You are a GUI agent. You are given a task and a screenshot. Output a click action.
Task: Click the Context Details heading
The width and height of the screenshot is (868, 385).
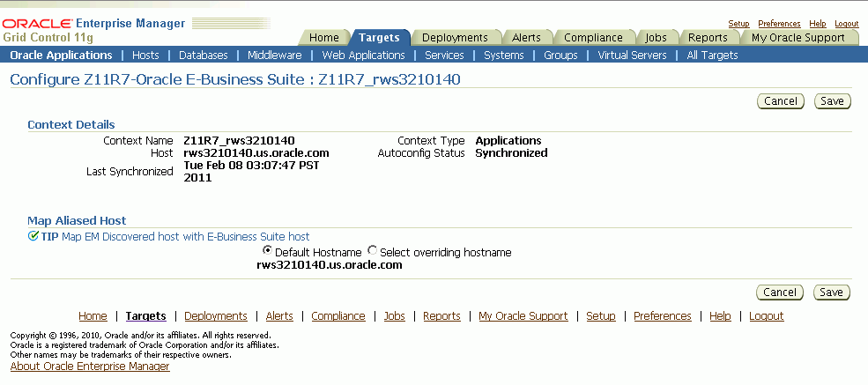(x=71, y=124)
